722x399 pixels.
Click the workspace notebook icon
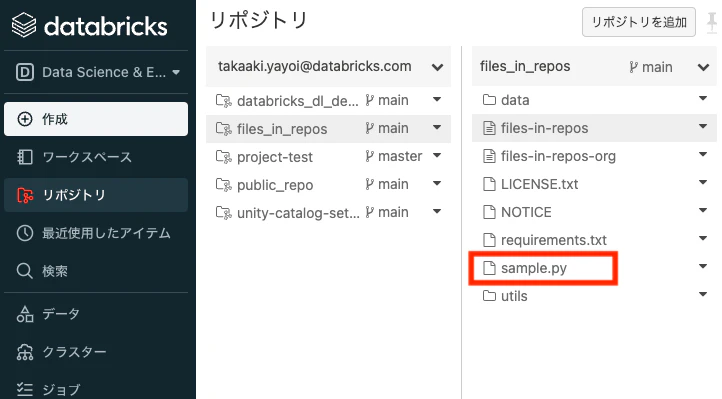coord(25,157)
